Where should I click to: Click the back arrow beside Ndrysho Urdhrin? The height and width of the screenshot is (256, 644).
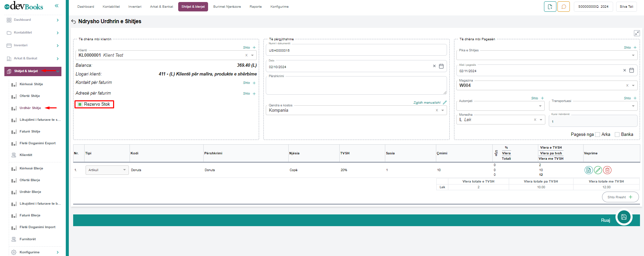[73, 21]
